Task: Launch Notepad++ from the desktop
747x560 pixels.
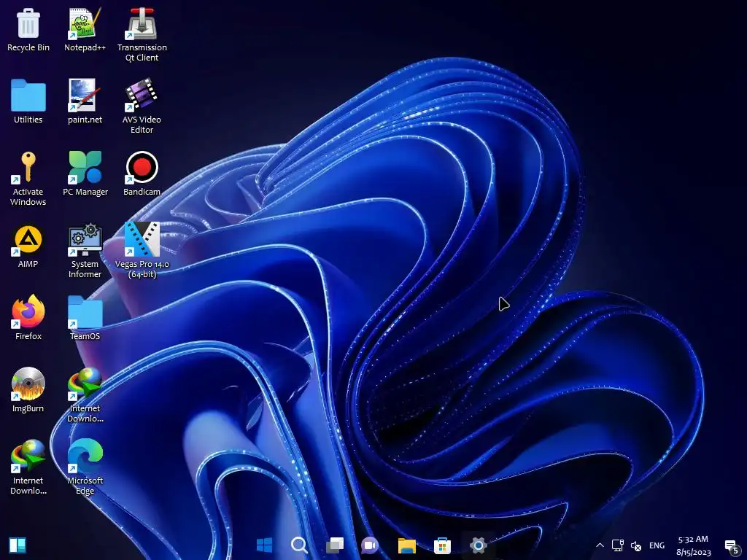Action: coord(85,30)
